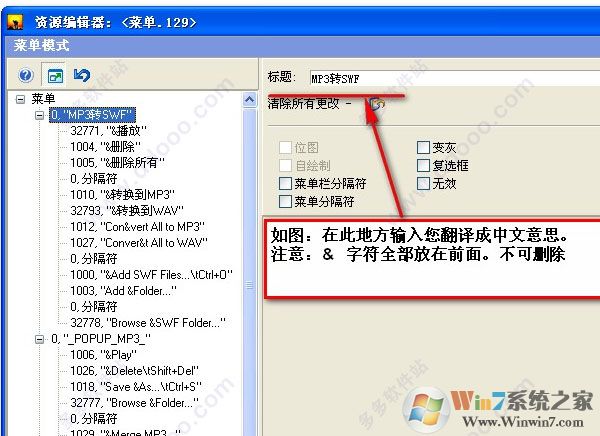Click the undo arrow toolbar icon
Viewport: 600px width, 436px height.
click(x=82, y=75)
